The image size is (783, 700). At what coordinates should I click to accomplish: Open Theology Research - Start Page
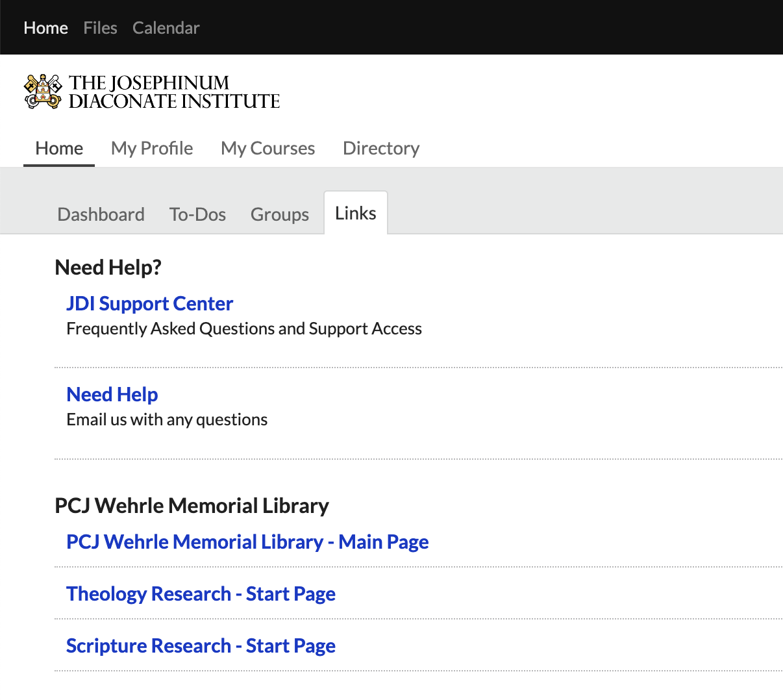coord(201,594)
